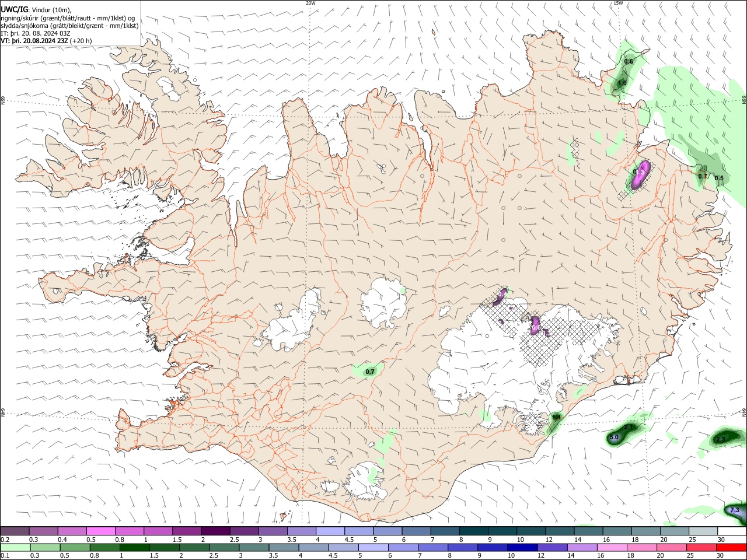Pick the deep blue 10 swatch, bottom row
The width and height of the screenshot is (747, 560).
click(522, 548)
